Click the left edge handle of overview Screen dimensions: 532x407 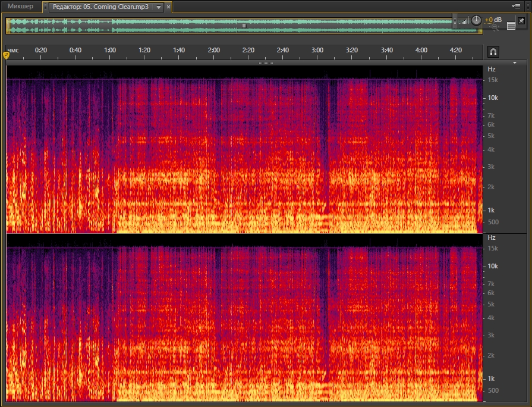(x=8, y=26)
